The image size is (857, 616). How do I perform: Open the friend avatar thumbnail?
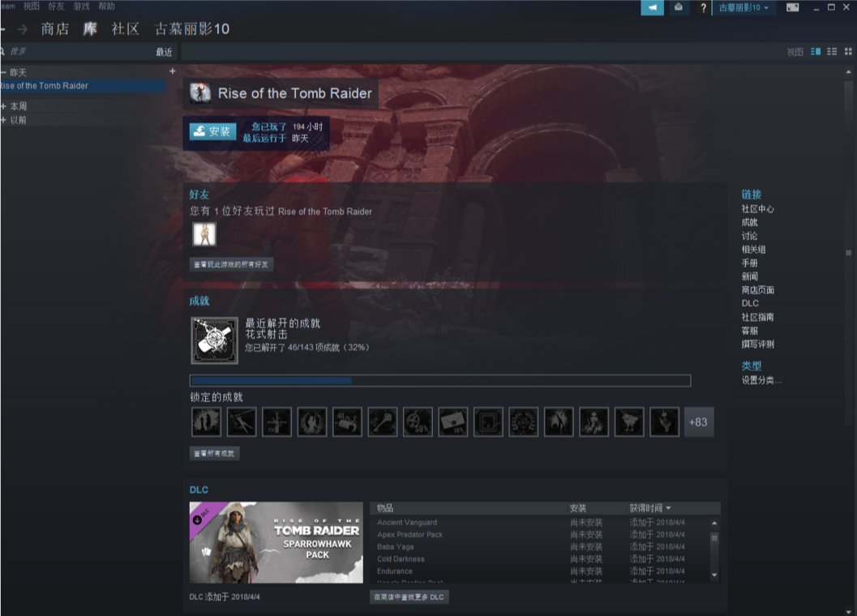[204, 234]
